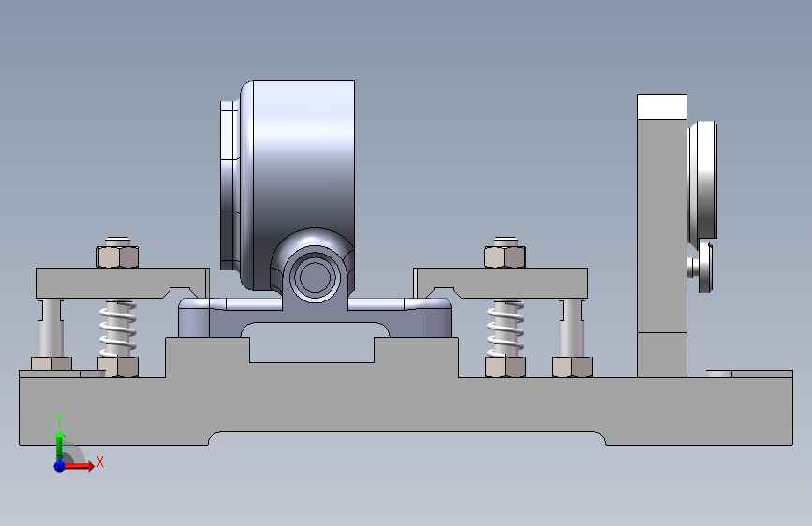Select the hex nut at the right guide pin base
The image size is (812, 526).
point(571,367)
